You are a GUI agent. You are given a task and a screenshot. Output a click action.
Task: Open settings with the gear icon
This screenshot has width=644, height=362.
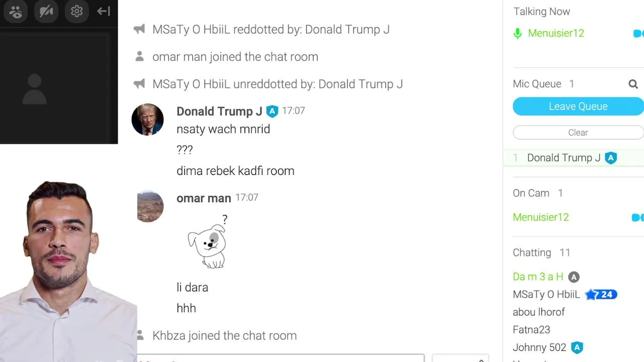click(76, 11)
